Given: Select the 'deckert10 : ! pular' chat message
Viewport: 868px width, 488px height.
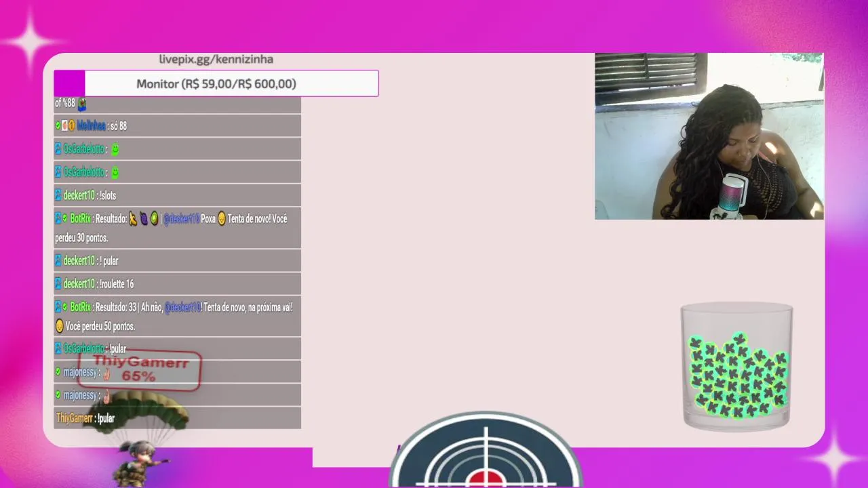Looking at the screenshot, I should tap(177, 260).
